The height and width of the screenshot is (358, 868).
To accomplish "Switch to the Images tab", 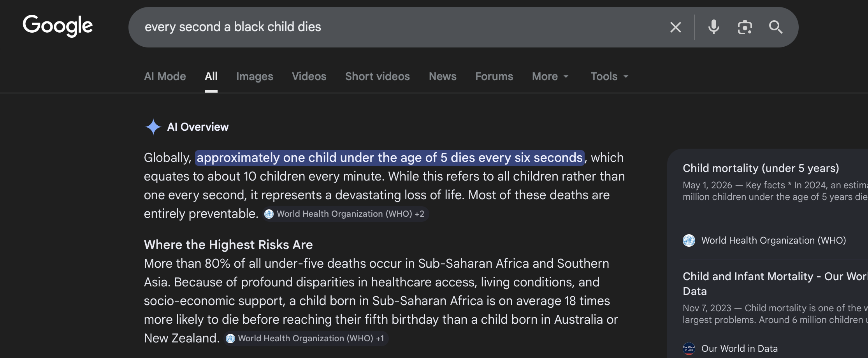I will (x=255, y=76).
